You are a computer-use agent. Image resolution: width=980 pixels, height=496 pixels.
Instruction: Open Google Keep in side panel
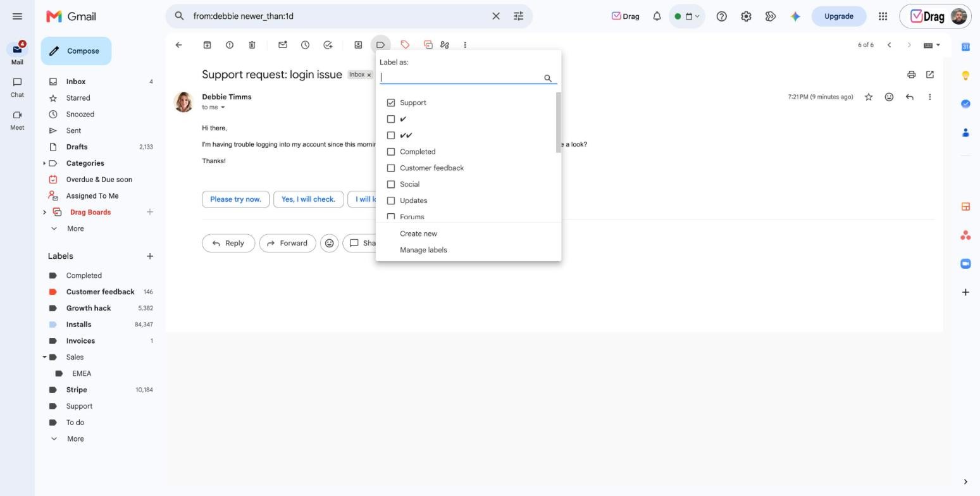[x=965, y=75]
